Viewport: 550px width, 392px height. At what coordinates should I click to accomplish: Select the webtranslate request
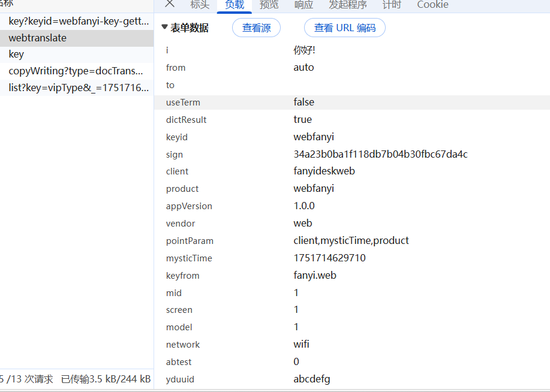click(77, 38)
